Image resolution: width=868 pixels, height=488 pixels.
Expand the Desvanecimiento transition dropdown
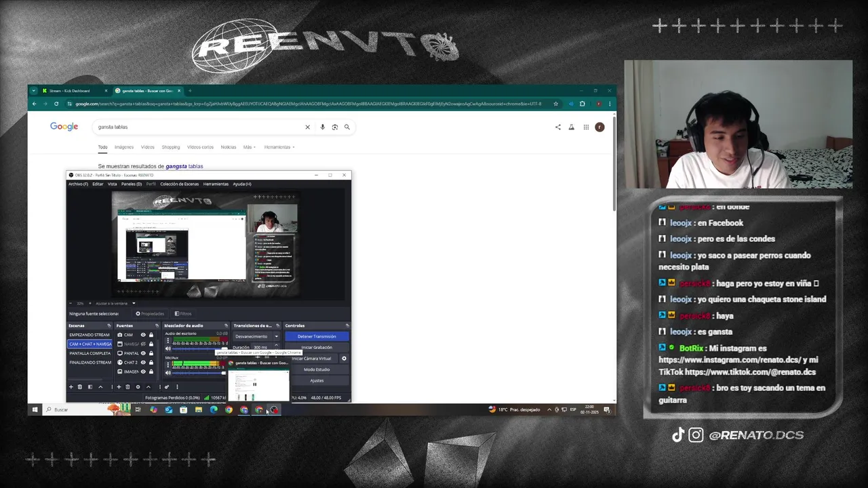tap(277, 336)
